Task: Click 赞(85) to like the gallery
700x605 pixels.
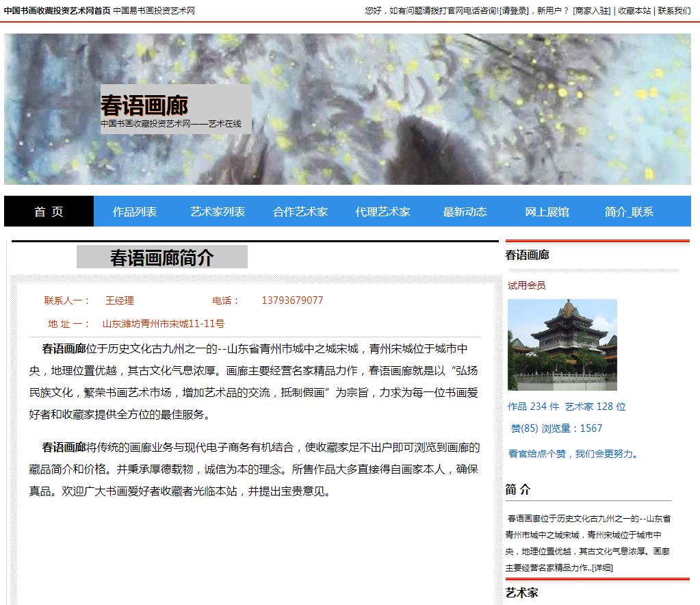Action: (x=525, y=428)
